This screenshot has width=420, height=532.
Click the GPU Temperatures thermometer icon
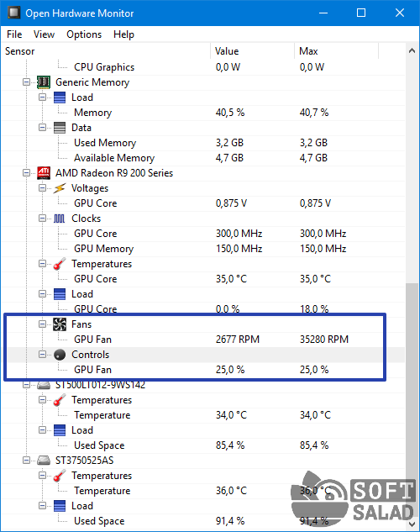[x=60, y=264]
